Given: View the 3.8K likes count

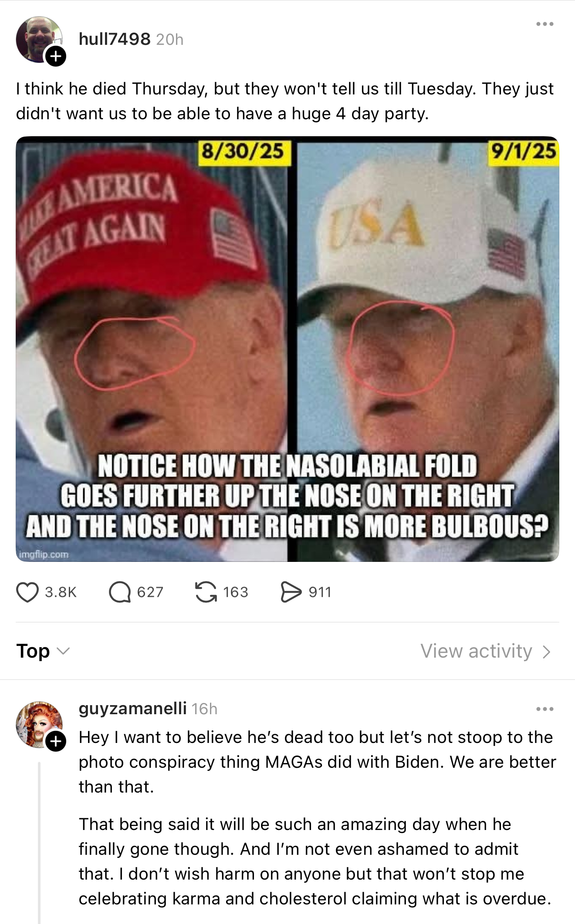Looking at the screenshot, I should [61, 592].
